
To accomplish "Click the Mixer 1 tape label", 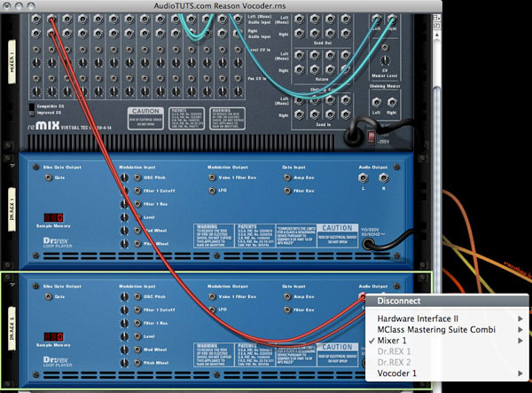I will point(12,62).
